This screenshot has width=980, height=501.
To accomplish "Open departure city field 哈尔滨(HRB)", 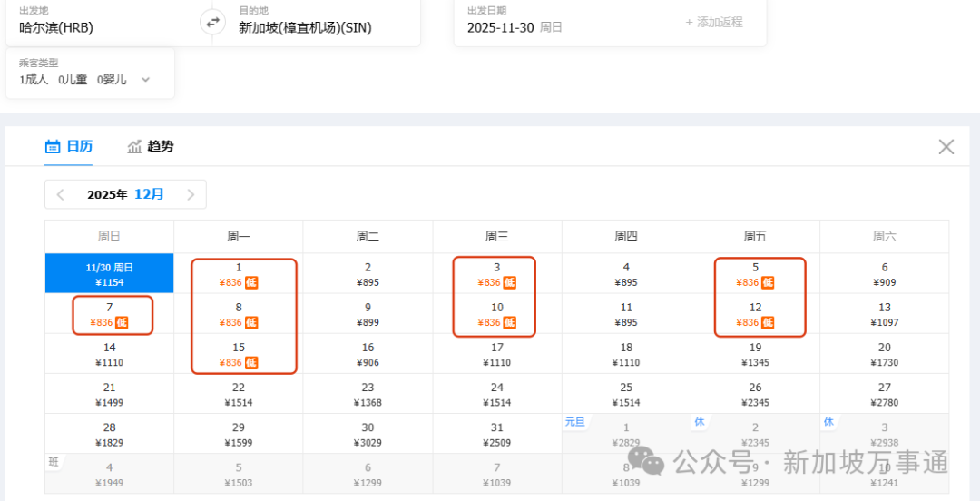I will click(x=109, y=22).
